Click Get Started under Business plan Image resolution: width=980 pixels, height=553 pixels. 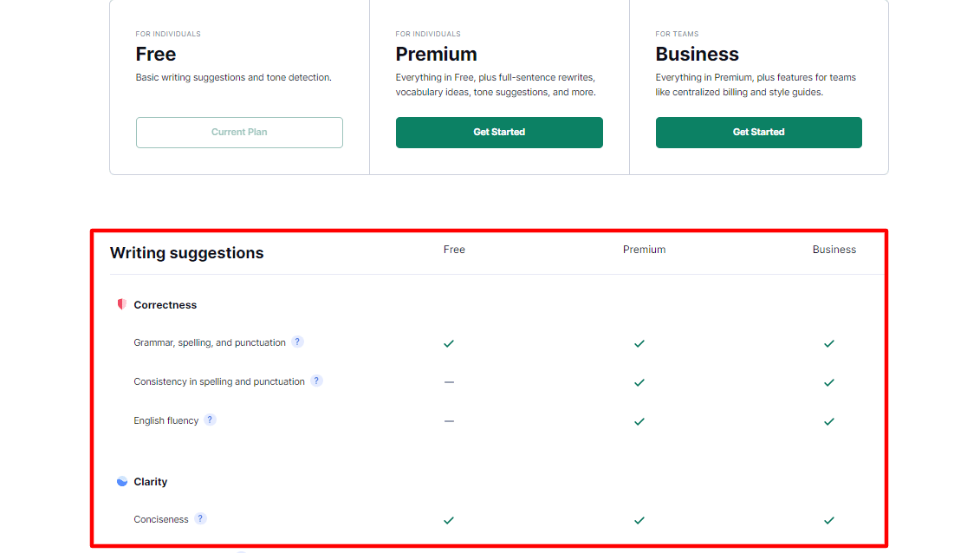tap(759, 133)
